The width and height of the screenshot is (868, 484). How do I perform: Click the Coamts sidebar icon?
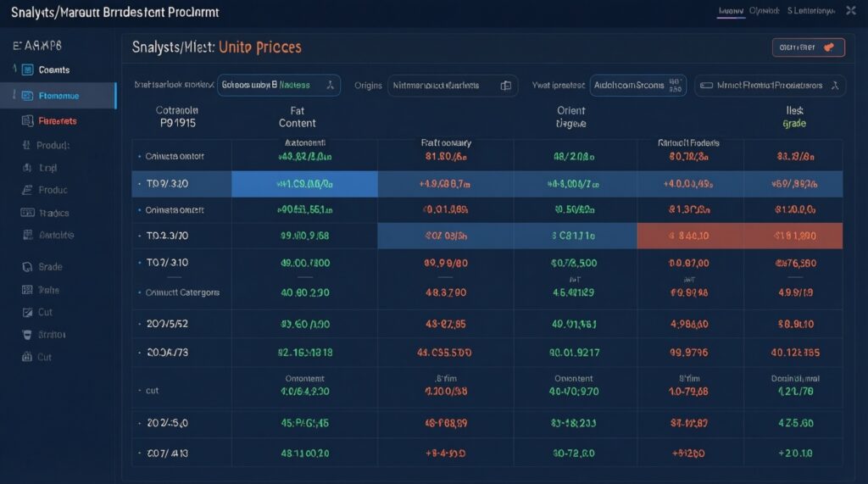pyautogui.click(x=26, y=70)
